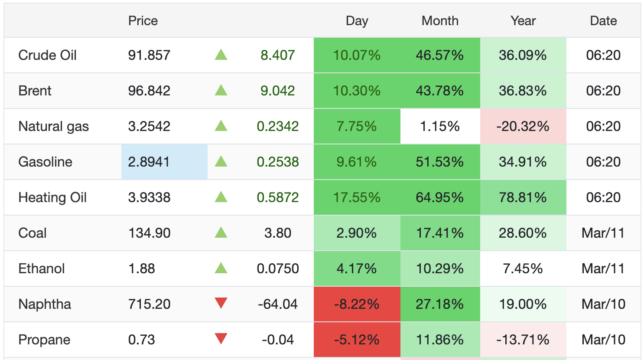The width and height of the screenshot is (644, 360).
Task: Click Natural gas yearly change -20.32% cell
Action: (x=523, y=126)
